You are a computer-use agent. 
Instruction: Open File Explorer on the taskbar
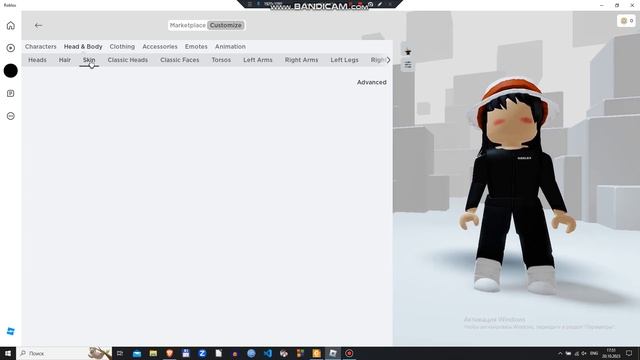(153, 353)
